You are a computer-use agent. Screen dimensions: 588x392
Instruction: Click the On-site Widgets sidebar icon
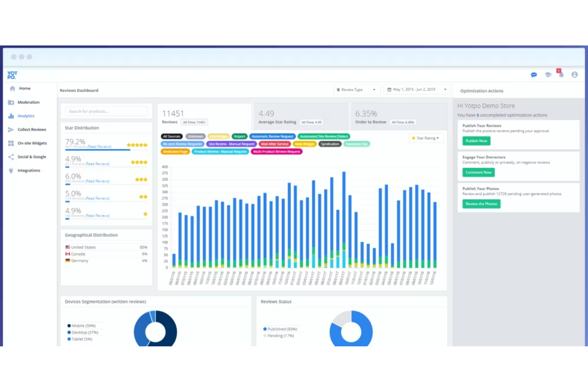click(x=11, y=143)
